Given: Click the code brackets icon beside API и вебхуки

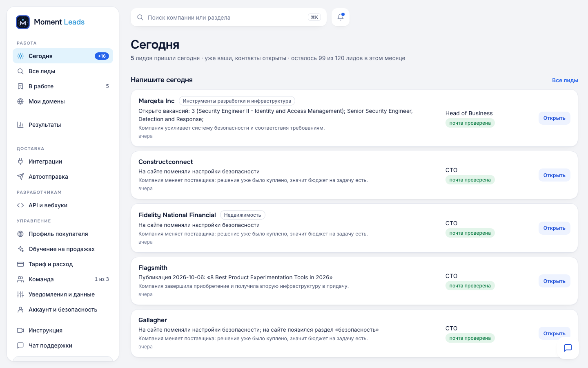Looking at the screenshot, I should pyautogui.click(x=20, y=205).
